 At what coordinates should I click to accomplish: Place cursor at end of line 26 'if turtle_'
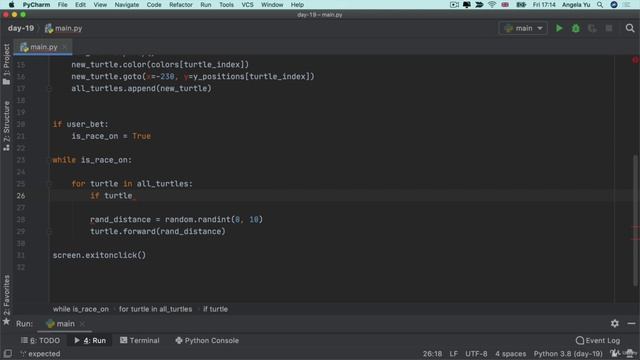pos(137,196)
